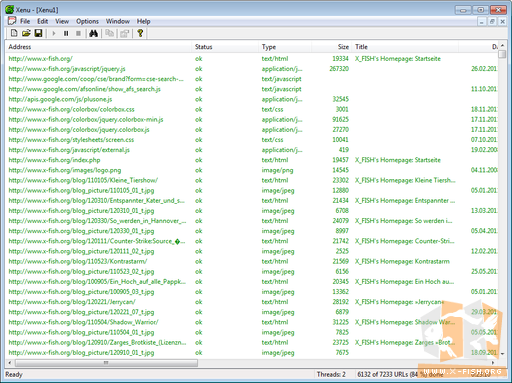Screen dimensions: 512x383
Task: Select the http://www.x-fish.org/ root row
Action: (x=40, y=59)
